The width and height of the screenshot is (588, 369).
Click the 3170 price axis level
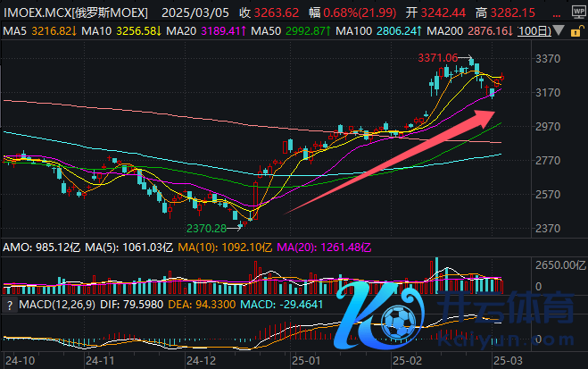547,93
